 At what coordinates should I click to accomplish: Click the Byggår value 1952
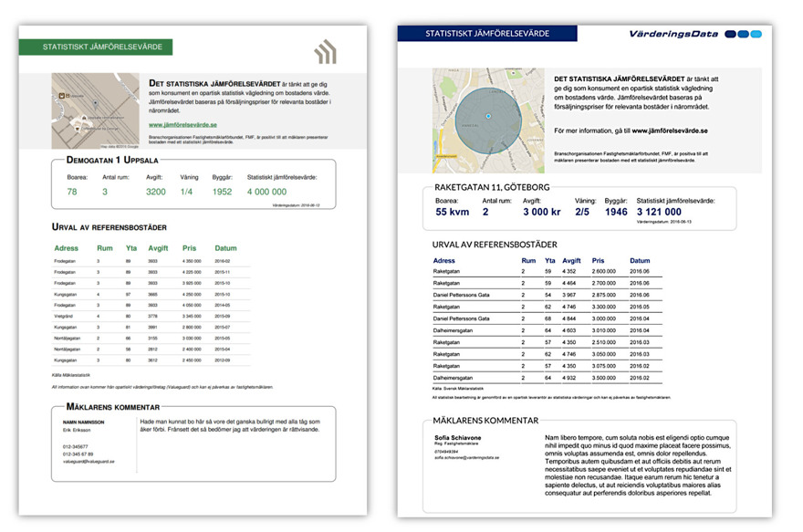[223, 192]
